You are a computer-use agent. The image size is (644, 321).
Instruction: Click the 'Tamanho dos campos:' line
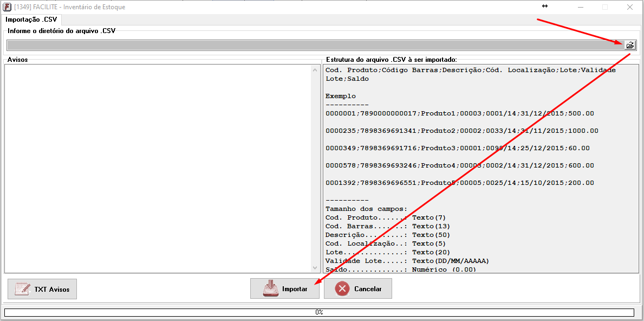[x=366, y=209]
